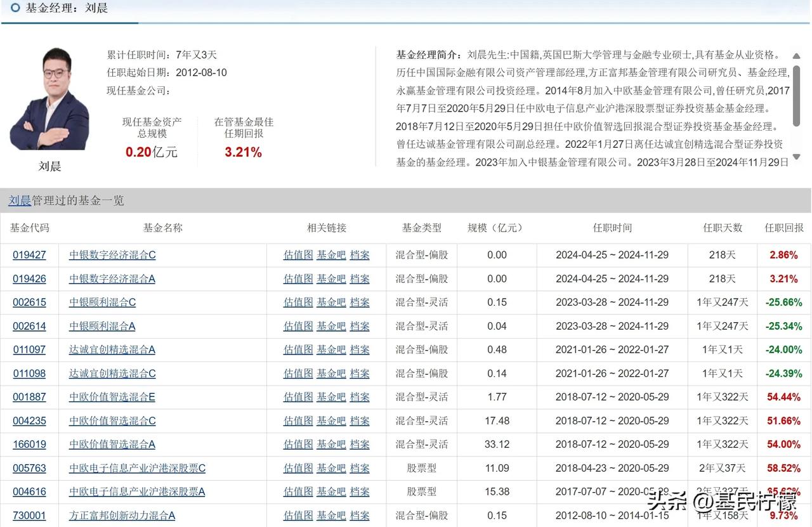Viewport: 812px width, 527px height.
Task: Open 档案 for 中银数字经济混合C
Action: [x=360, y=255]
